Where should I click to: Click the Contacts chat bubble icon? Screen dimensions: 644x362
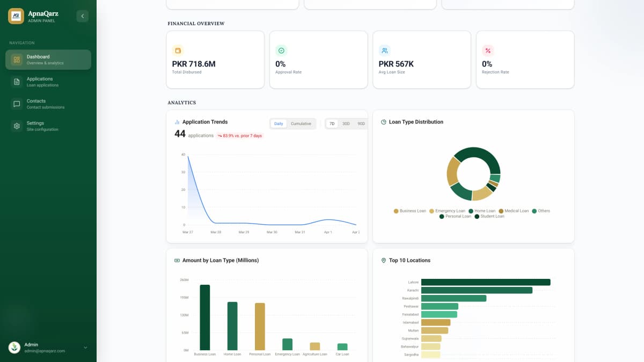17,104
